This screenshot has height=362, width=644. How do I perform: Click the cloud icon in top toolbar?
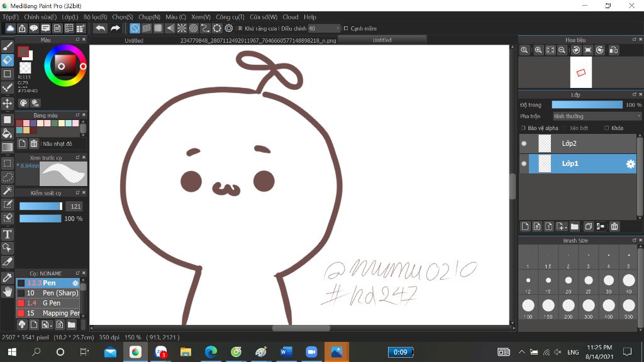(x=10, y=28)
